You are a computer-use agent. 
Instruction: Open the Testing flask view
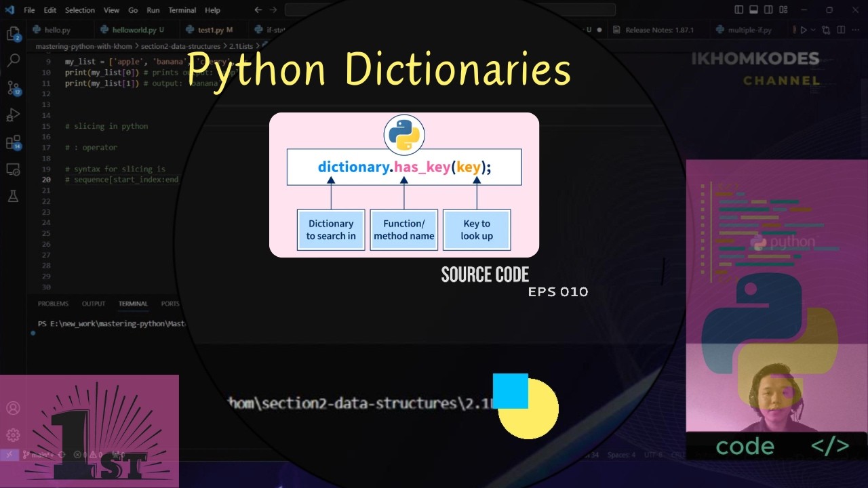(13, 196)
